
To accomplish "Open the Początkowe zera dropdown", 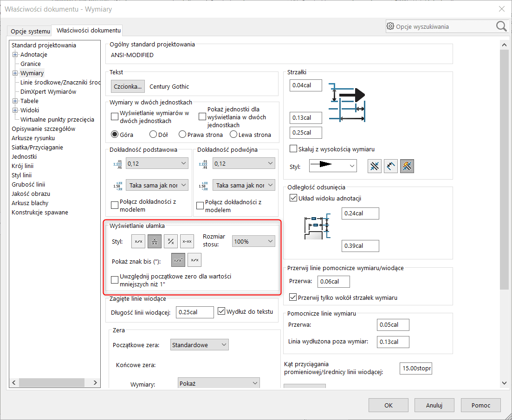I will (x=199, y=344).
